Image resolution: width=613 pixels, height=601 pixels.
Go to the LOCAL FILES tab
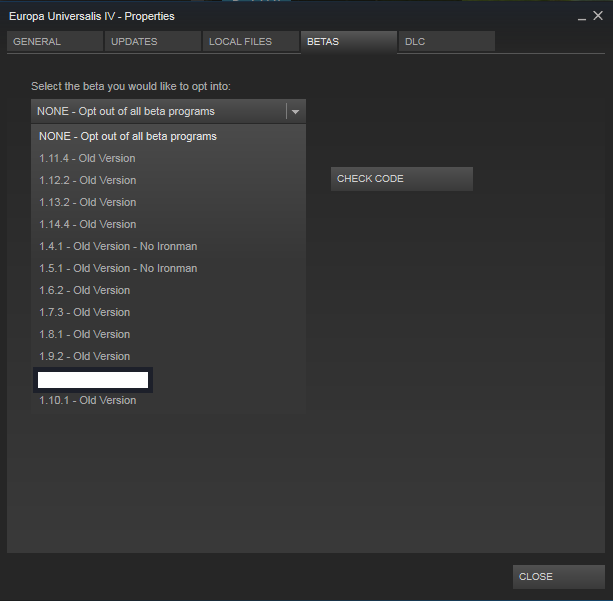click(251, 41)
